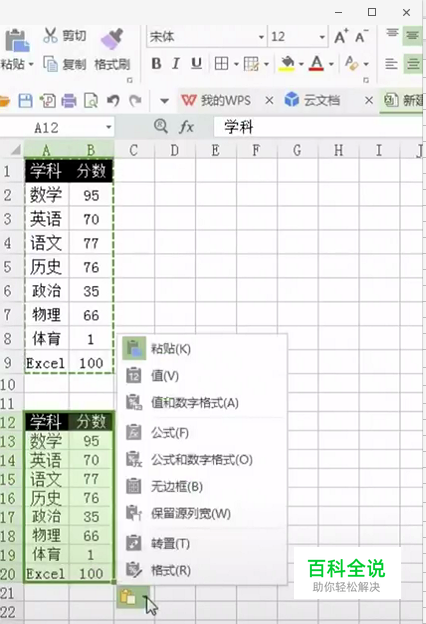Choose 公式和数字格式(O) option
The height and width of the screenshot is (624, 426).
(x=203, y=460)
